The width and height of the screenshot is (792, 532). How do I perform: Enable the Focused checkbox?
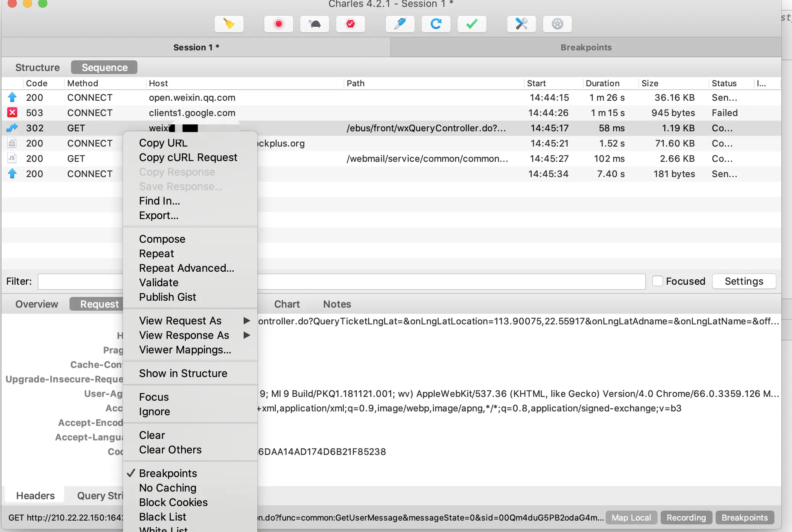(x=657, y=281)
